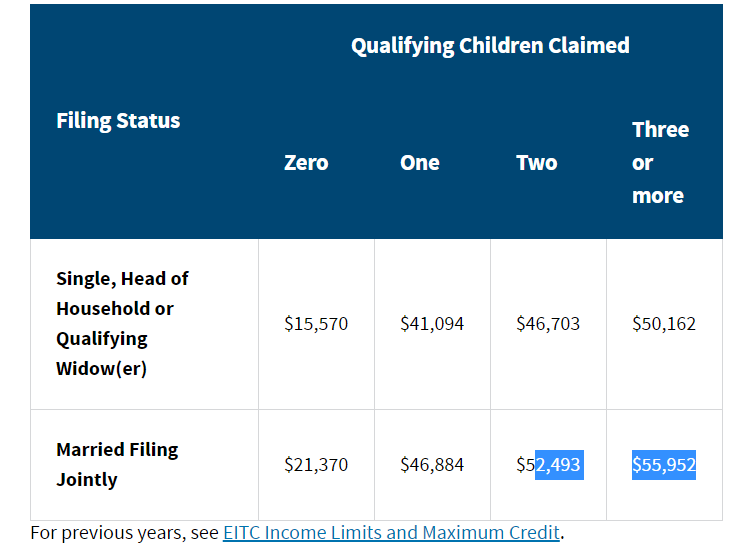748x552 pixels.
Task: Select the Three or more column header
Action: 660,163
